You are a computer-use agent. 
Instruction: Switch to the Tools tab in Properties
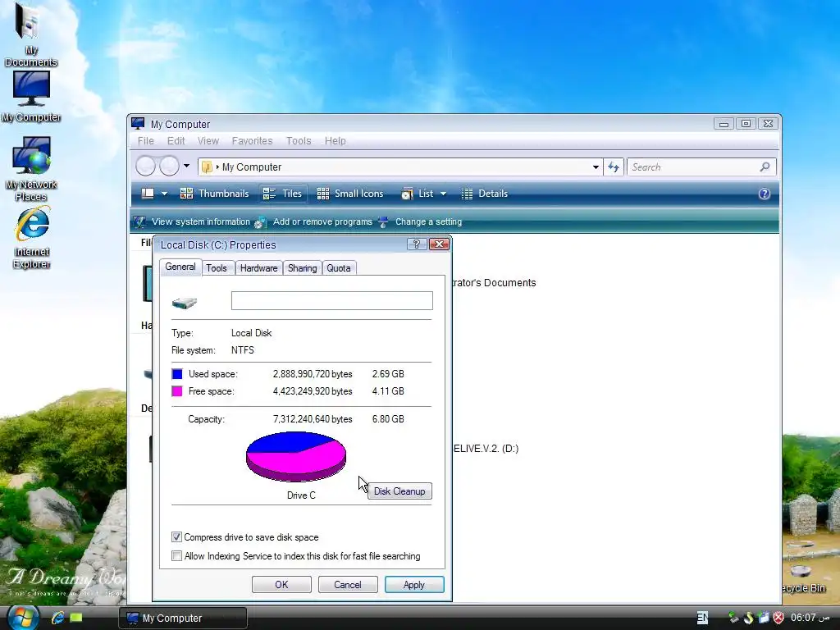[217, 268]
